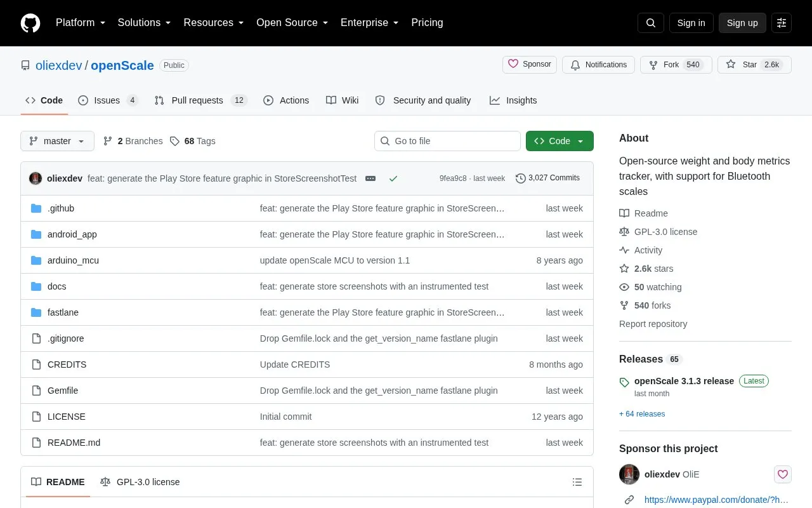Expand the Platform menu
812x508 pixels.
tap(81, 23)
